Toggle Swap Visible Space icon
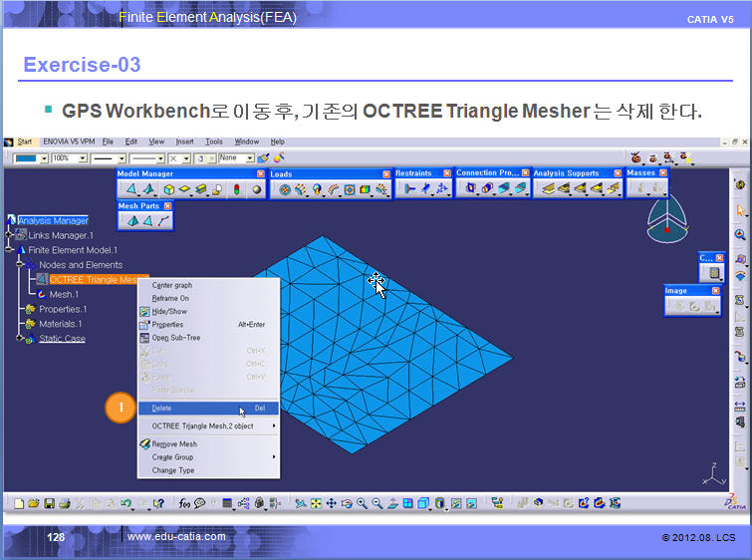752x560 pixels. coord(471,503)
